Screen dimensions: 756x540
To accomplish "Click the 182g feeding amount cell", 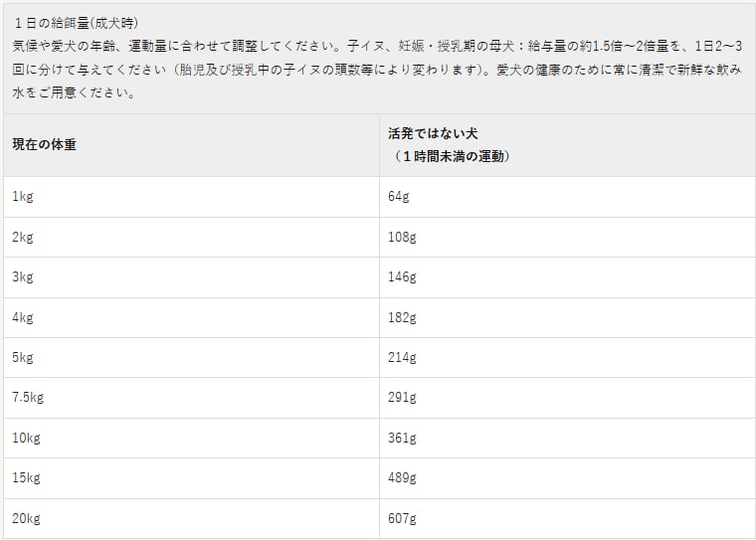I will click(x=402, y=318).
